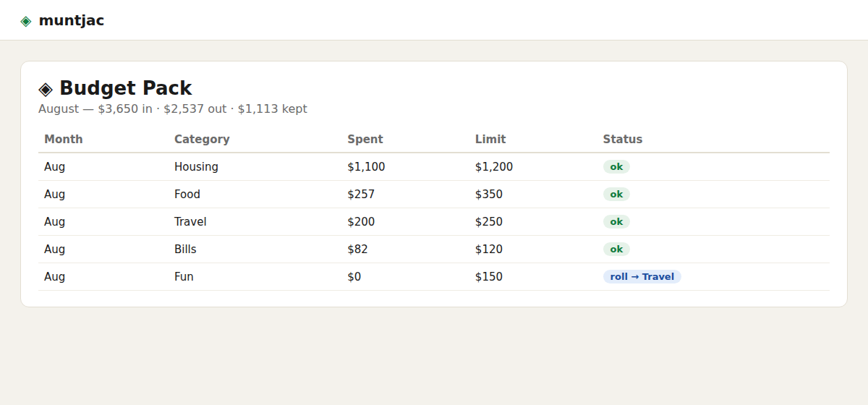Click the $200 spent value

pos(361,222)
